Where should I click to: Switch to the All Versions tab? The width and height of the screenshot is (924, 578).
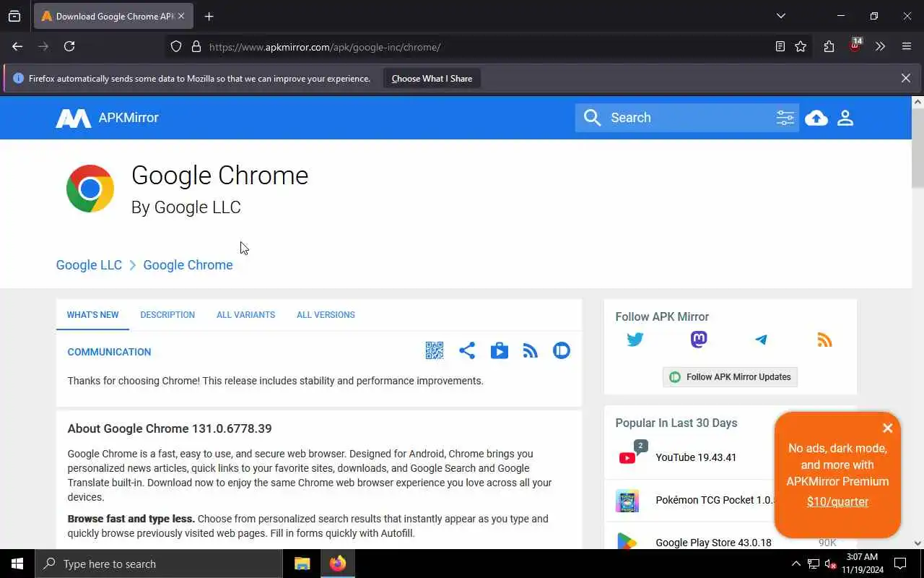click(x=326, y=315)
